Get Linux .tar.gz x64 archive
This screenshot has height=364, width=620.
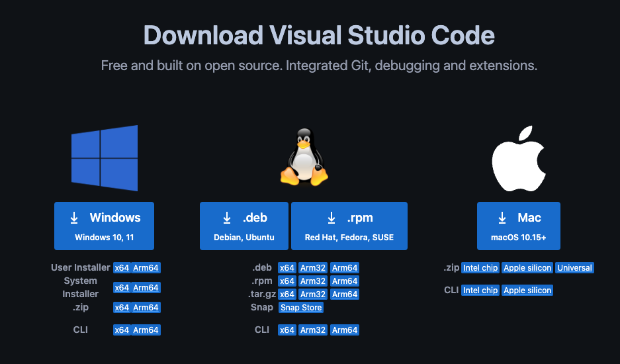(287, 295)
